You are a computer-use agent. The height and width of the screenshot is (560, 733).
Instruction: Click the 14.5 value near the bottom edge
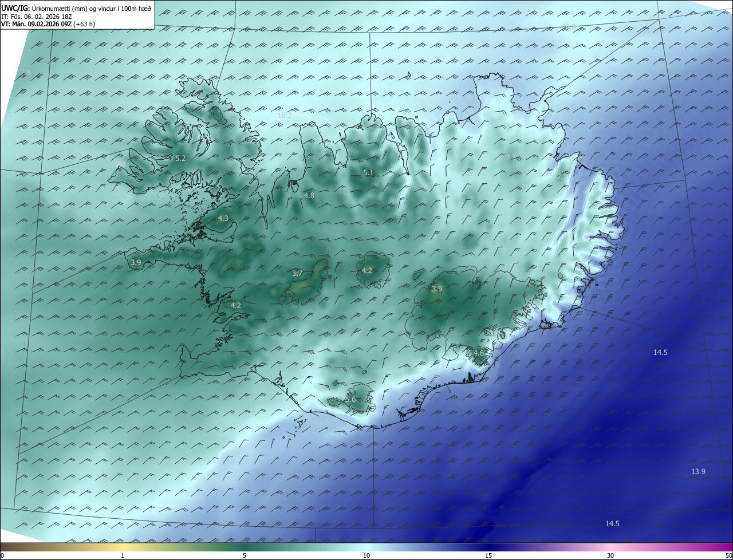pyautogui.click(x=612, y=523)
